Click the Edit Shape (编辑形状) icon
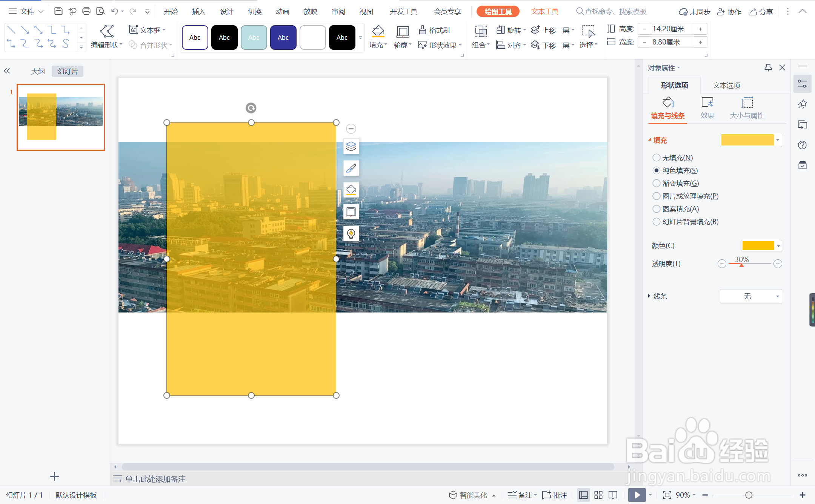This screenshot has width=815, height=504. [107, 31]
